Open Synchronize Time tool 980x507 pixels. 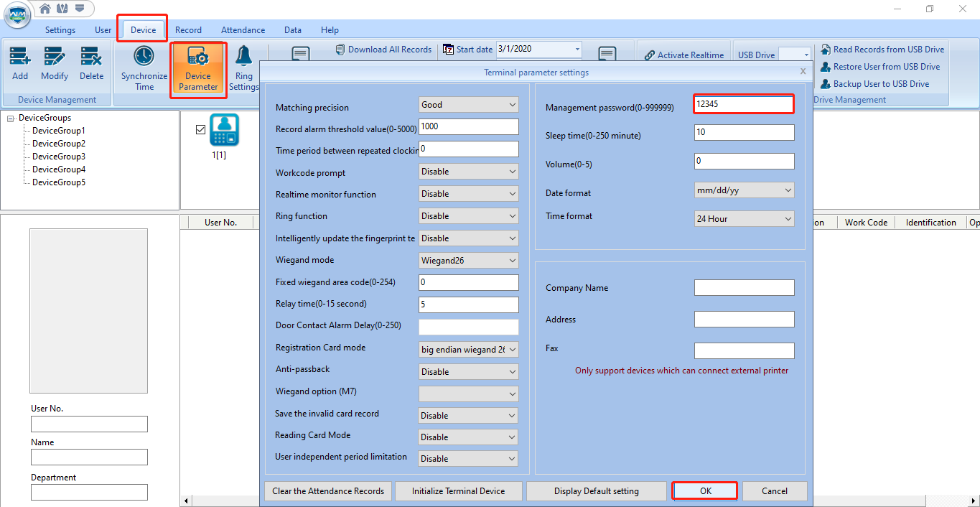143,68
